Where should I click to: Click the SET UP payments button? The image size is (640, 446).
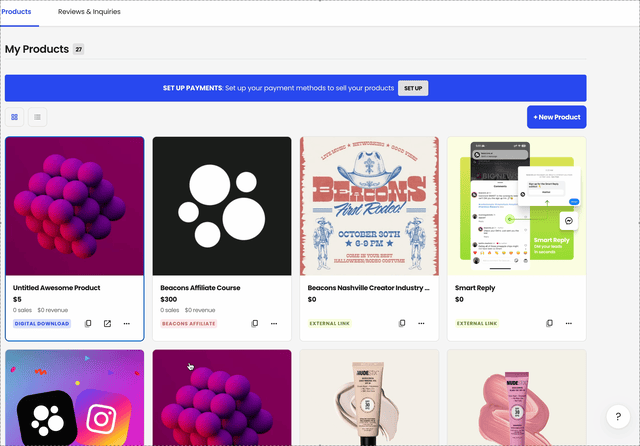pyautogui.click(x=413, y=88)
